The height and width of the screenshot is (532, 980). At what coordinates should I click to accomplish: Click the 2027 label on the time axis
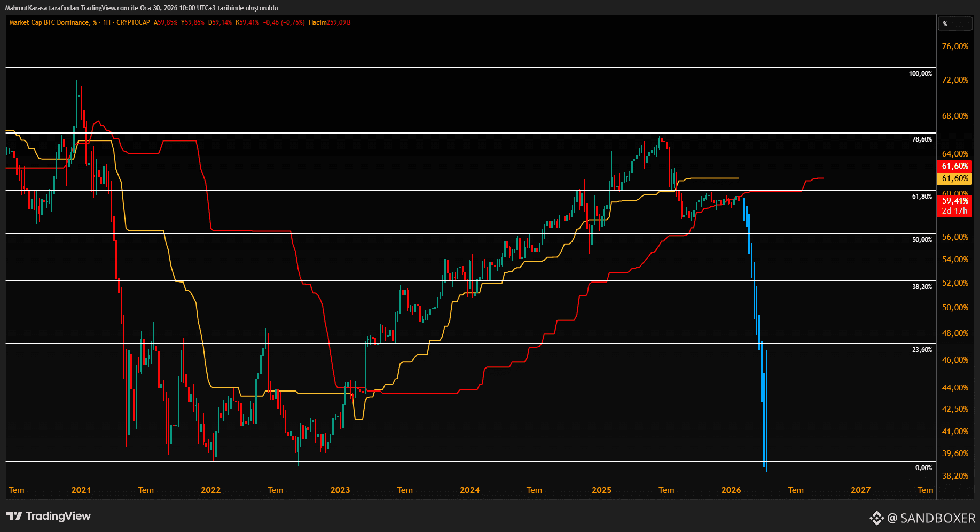(860, 490)
